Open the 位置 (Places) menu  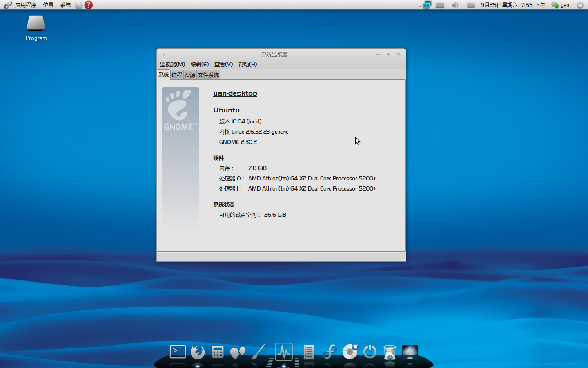[48, 5]
